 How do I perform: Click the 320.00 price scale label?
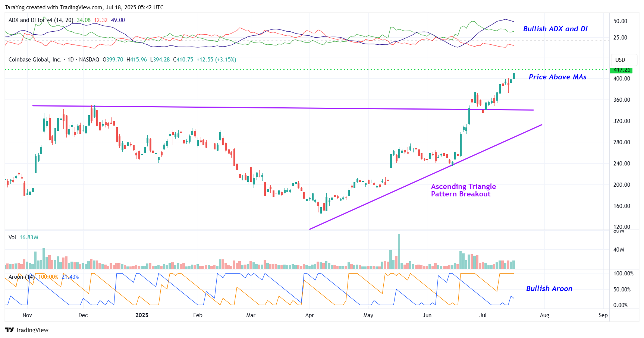click(x=622, y=121)
